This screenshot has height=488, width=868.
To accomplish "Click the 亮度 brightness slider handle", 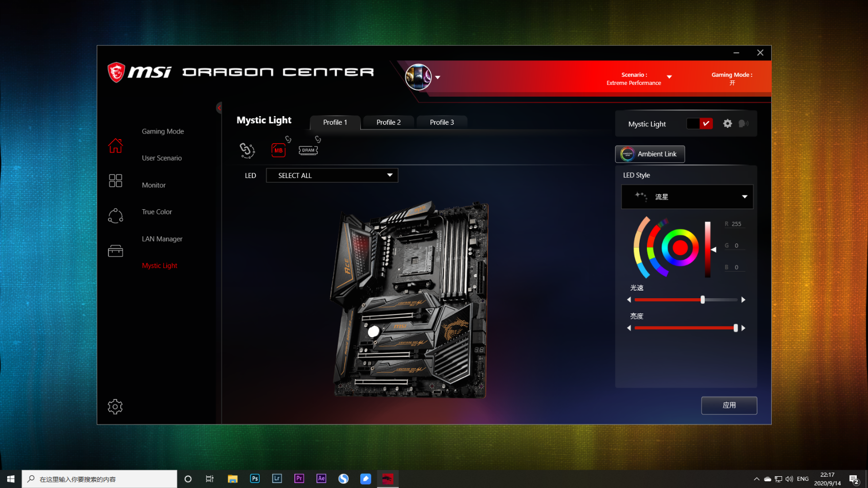I will click(735, 328).
